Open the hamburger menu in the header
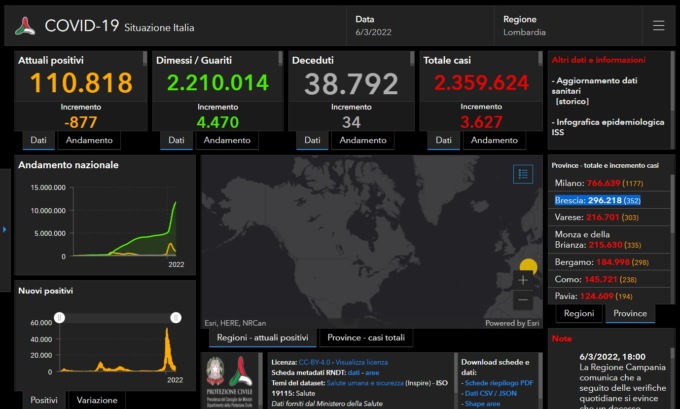The height and width of the screenshot is (409, 680). click(x=658, y=25)
